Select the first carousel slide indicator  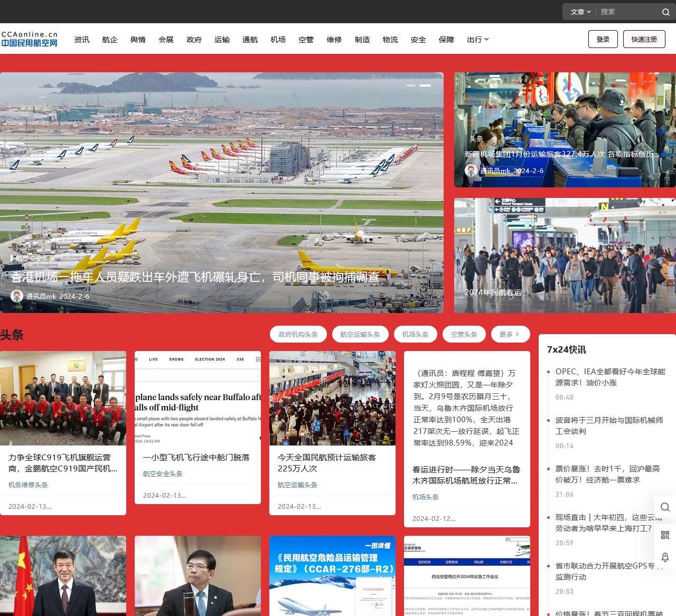(x=410, y=85)
